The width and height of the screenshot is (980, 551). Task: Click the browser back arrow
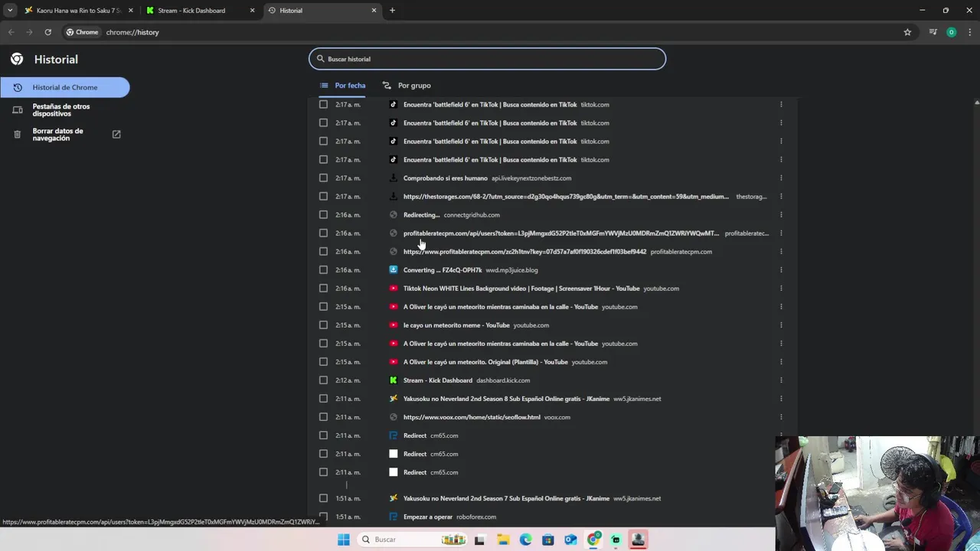(x=11, y=32)
